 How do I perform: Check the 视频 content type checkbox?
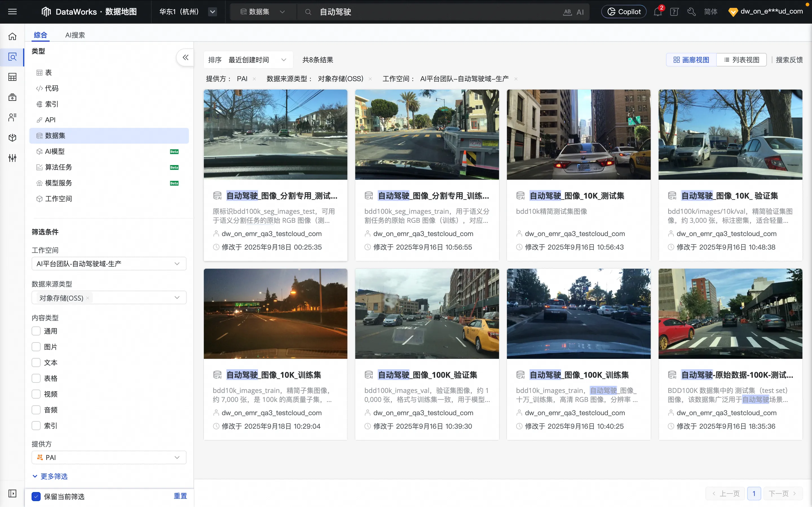36,394
